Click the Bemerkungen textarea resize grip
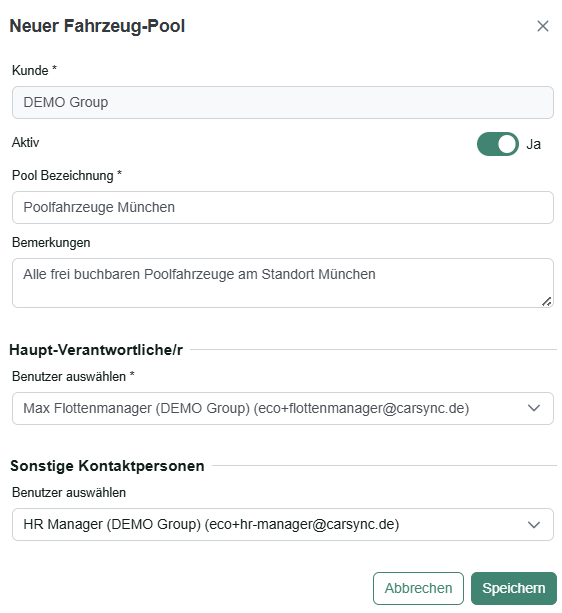The width and height of the screenshot is (562, 613). point(547,301)
